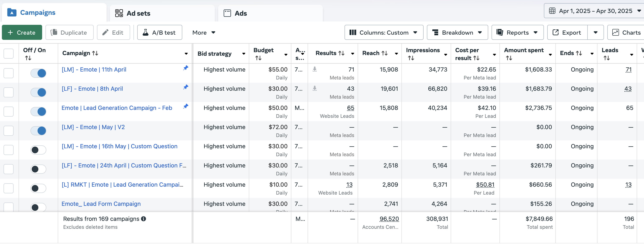The width and height of the screenshot is (644, 244).
Task: Select checkbox for Emote | Lead Generation Campaign - Feb
Action: click(9, 112)
